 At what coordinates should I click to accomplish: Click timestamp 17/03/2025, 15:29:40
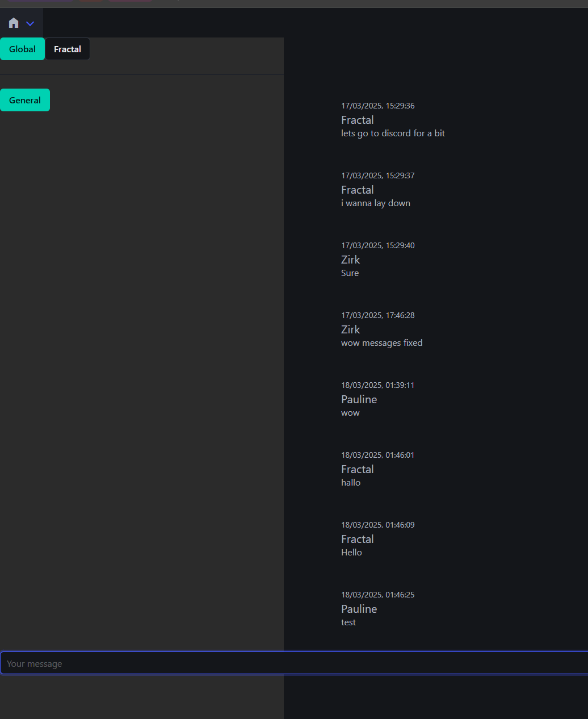point(377,245)
